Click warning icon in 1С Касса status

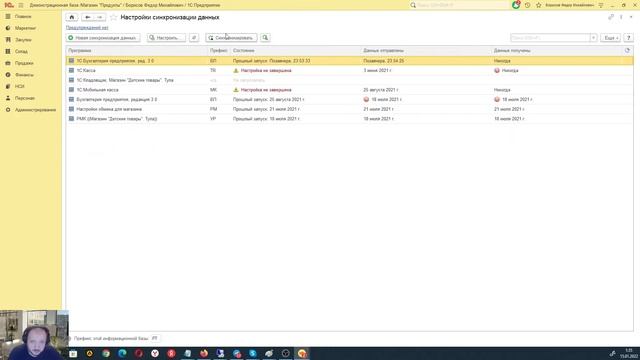click(236, 70)
